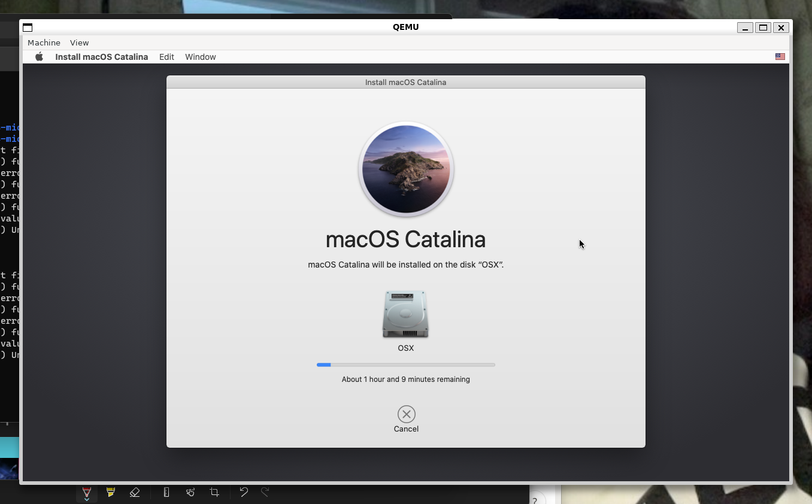Click 'About 1 hour and 9 minutes remaining' text
Viewport: 812px width, 504px height.
click(x=406, y=379)
